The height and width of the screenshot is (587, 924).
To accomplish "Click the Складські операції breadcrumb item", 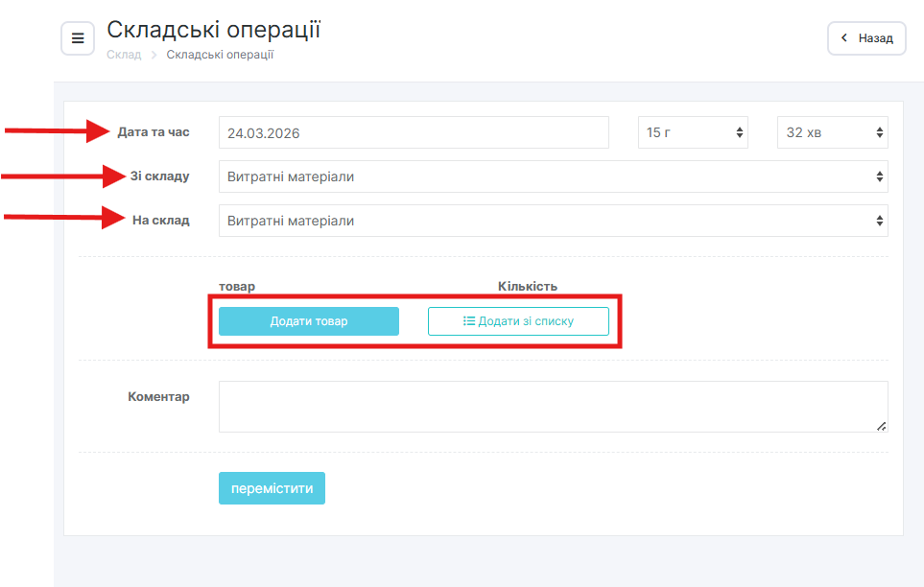I will 220,55.
